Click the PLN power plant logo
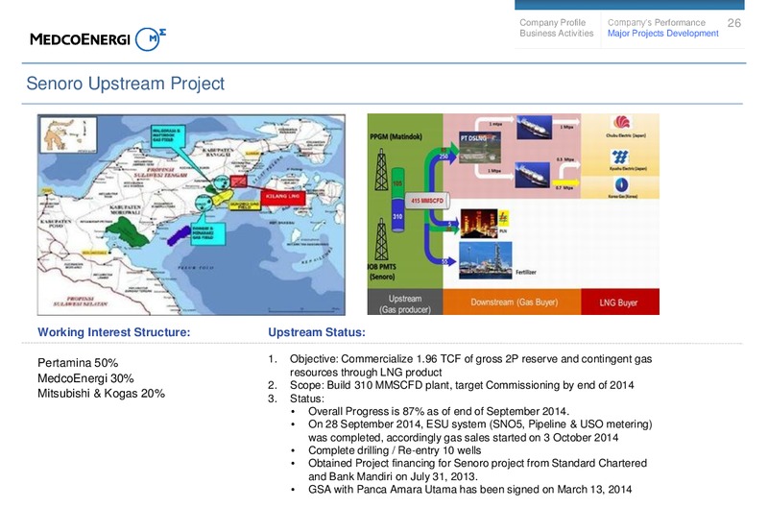Image resolution: width=768 pixels, height=532 pixels. (503, 218)
